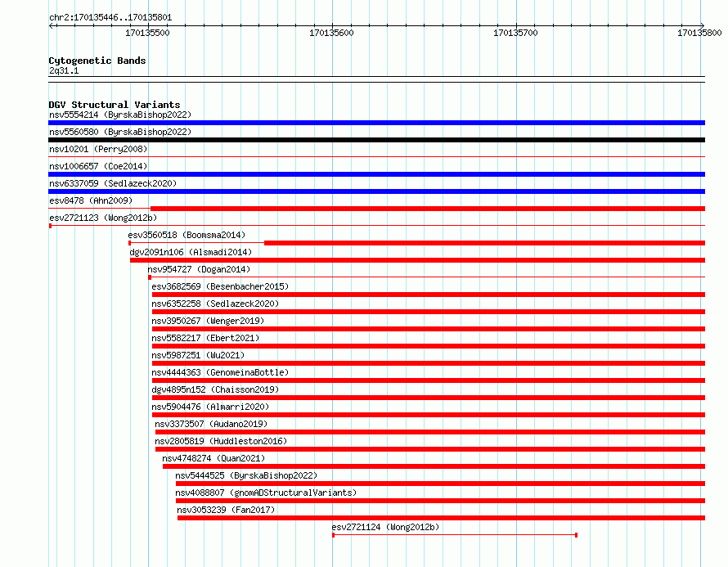Click nsv954727 (Dogan2014) label
The image size is (728, 567).
coord(199,269)
